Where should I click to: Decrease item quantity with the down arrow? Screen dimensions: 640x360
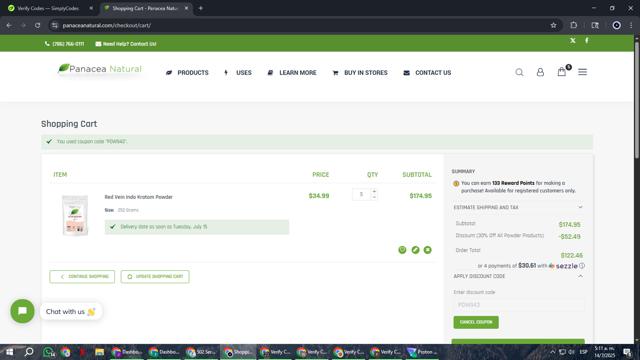374,197
